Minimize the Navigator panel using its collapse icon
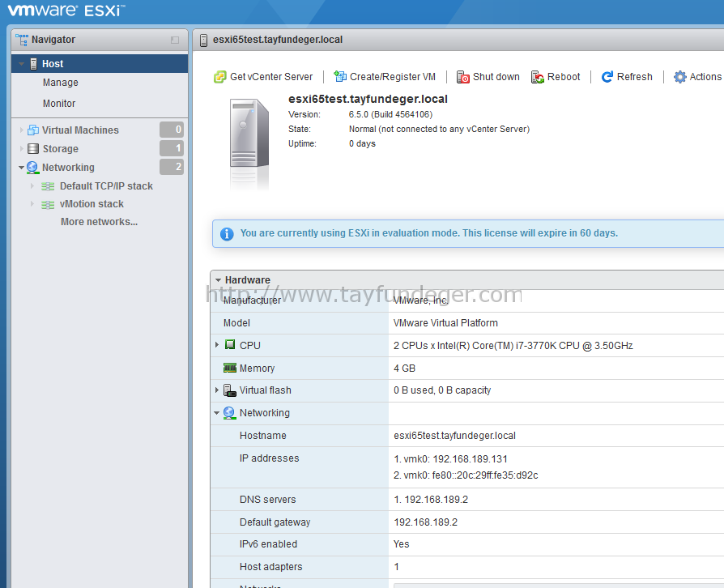Screen dimensions: 724x588 click(x=175, y=40)
